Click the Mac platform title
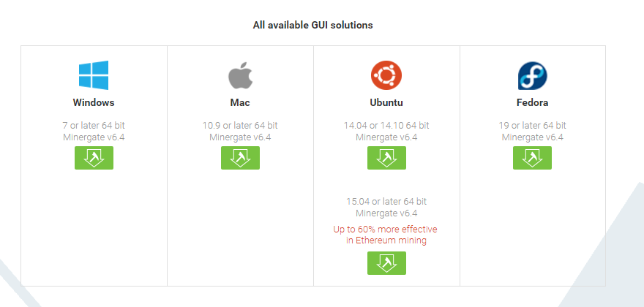 tap(240, 103)
